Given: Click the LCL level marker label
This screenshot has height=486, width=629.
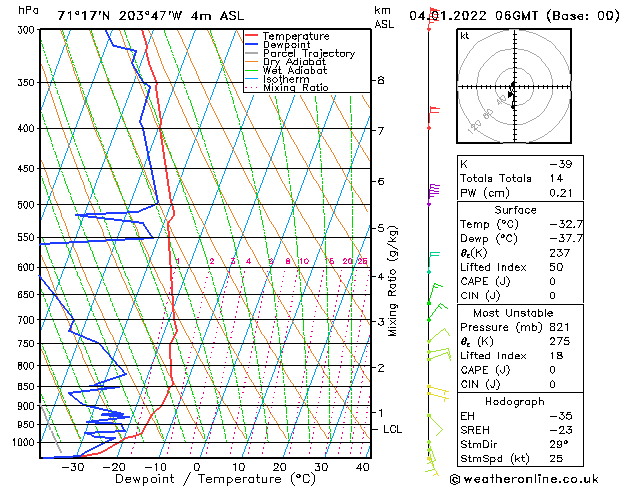Looking at the screenshot, I should click(392, 429).
